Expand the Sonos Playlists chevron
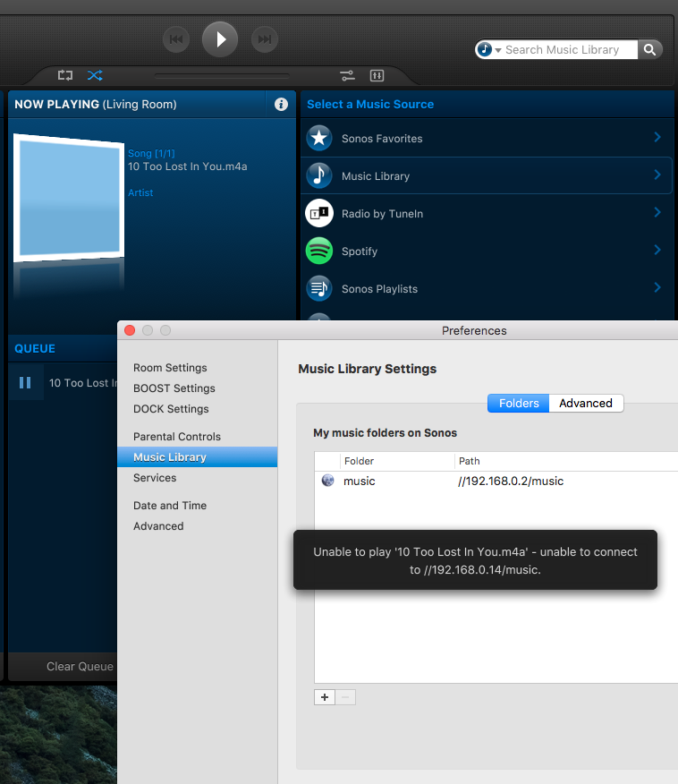Viewport: 678px width, 784px height. 657,287
